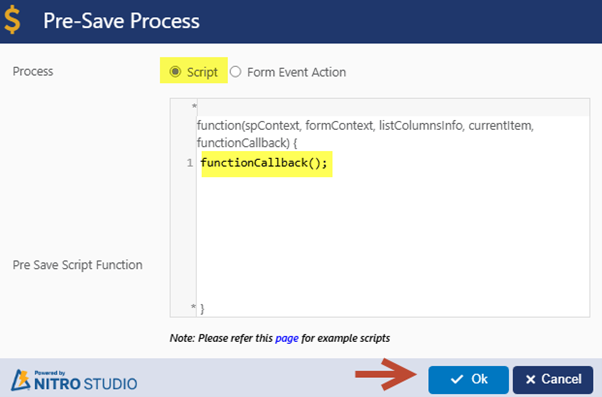
Task: Click the 'Form Event Action' label text
Action: (x=296, y=72)
